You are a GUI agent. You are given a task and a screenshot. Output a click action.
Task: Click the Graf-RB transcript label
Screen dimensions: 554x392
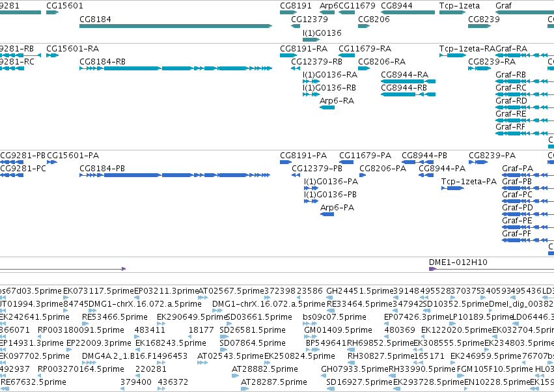[x=510, y=75]
